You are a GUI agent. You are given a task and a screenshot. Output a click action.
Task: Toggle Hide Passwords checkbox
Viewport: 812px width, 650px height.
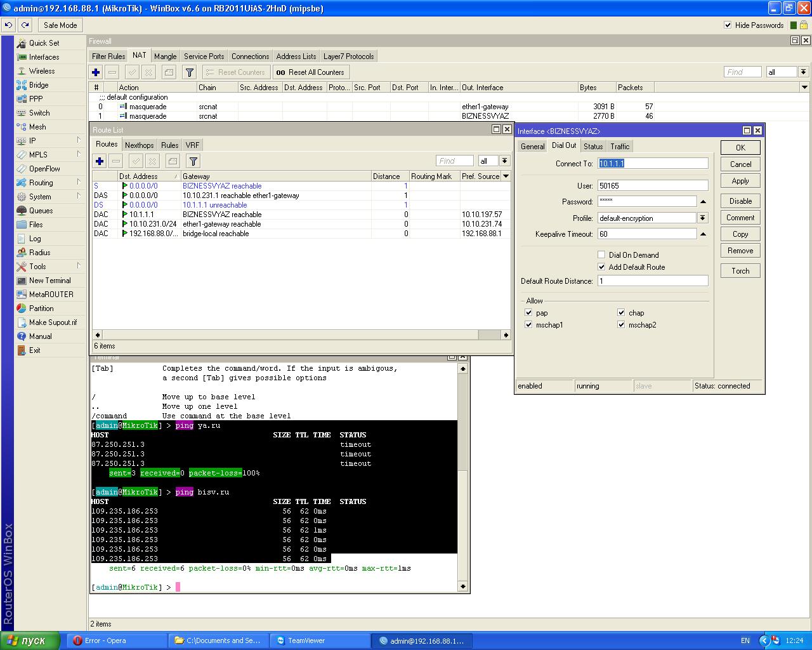(728, 25)
